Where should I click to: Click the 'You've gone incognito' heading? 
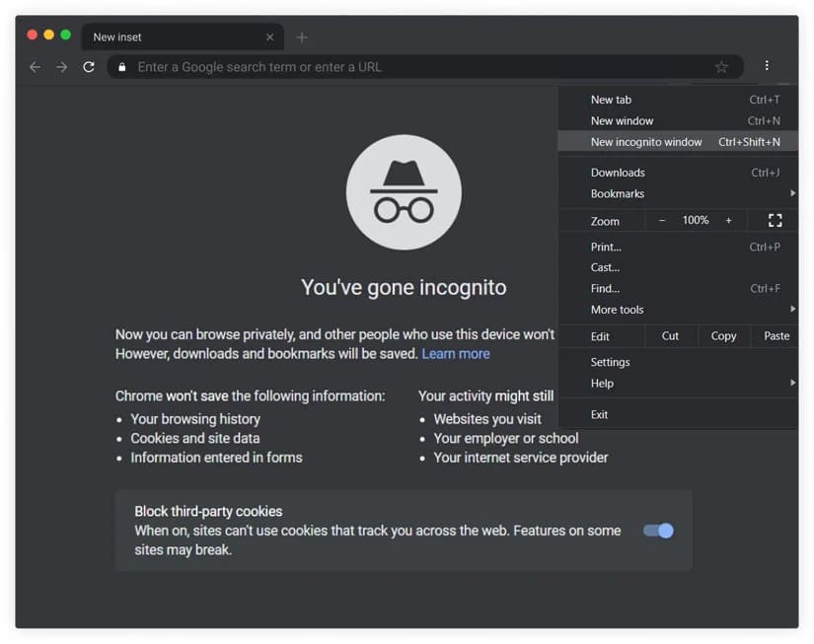coord(404,288)
